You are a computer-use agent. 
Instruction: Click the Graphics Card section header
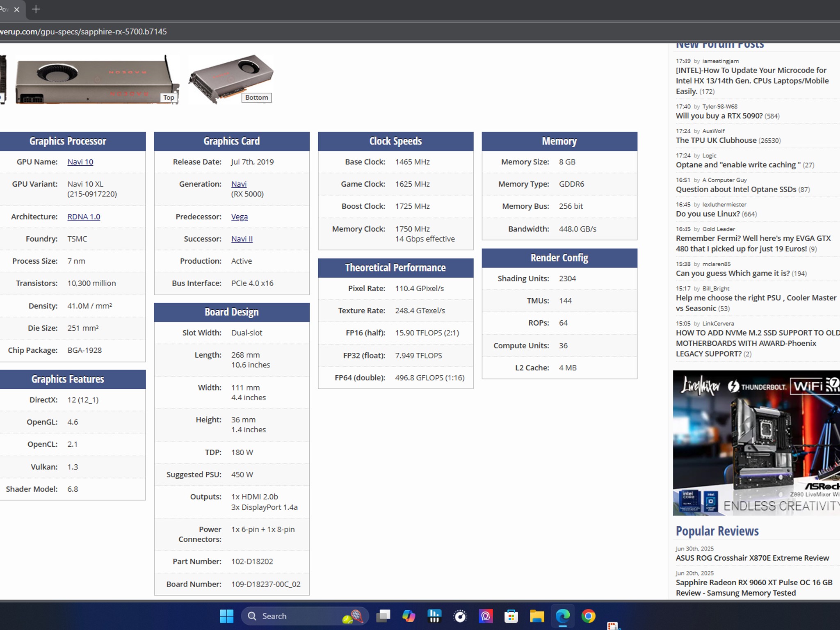click(232, 141)
